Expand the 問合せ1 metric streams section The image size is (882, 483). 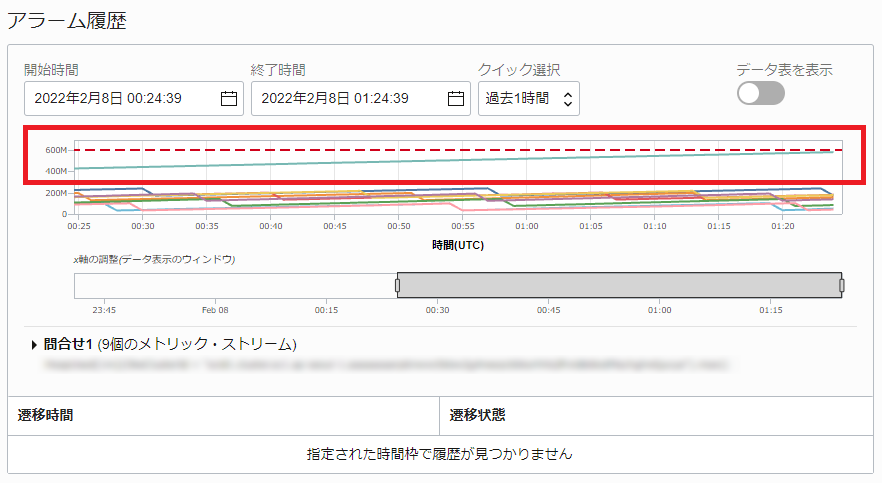[34, 344]
